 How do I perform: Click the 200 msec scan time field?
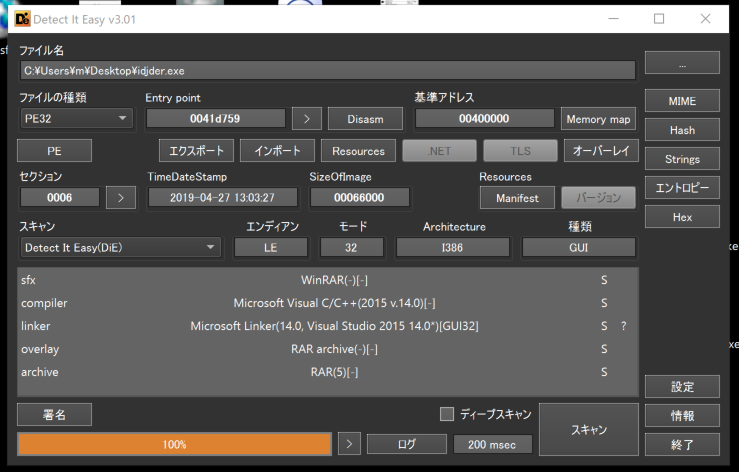coord(493,444)
